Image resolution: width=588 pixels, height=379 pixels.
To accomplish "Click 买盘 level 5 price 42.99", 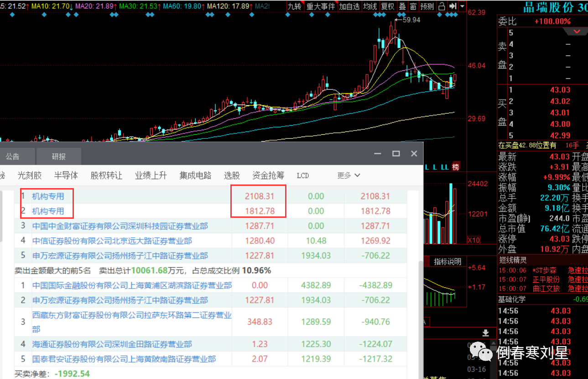I will pyautogui.click(x=560, y=135).
